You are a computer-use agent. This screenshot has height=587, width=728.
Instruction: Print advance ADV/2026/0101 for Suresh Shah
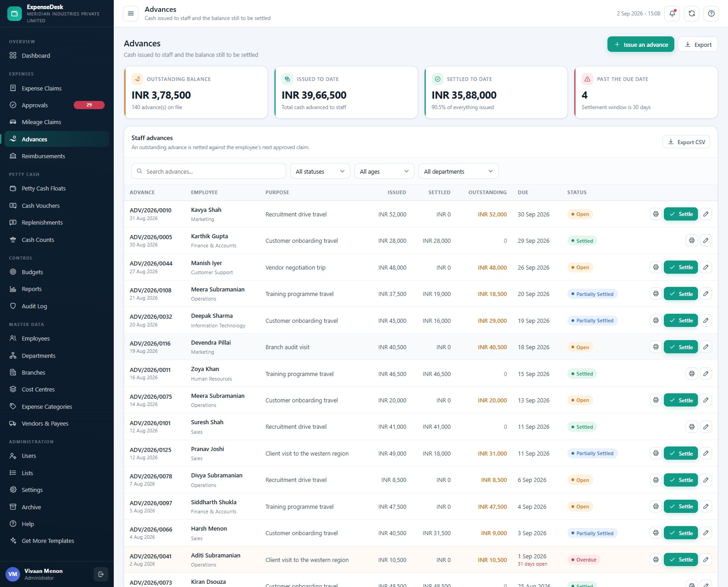692,427
